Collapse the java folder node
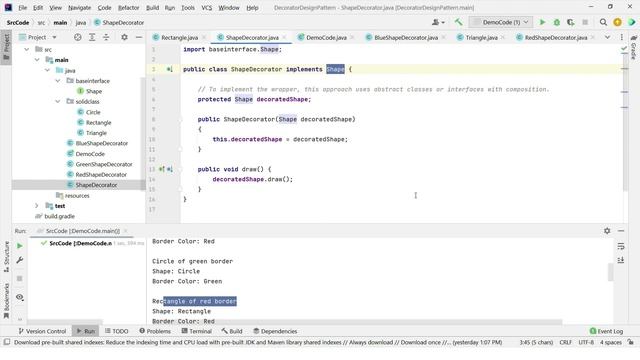The image size is (640, 360). tap(47, 70)
